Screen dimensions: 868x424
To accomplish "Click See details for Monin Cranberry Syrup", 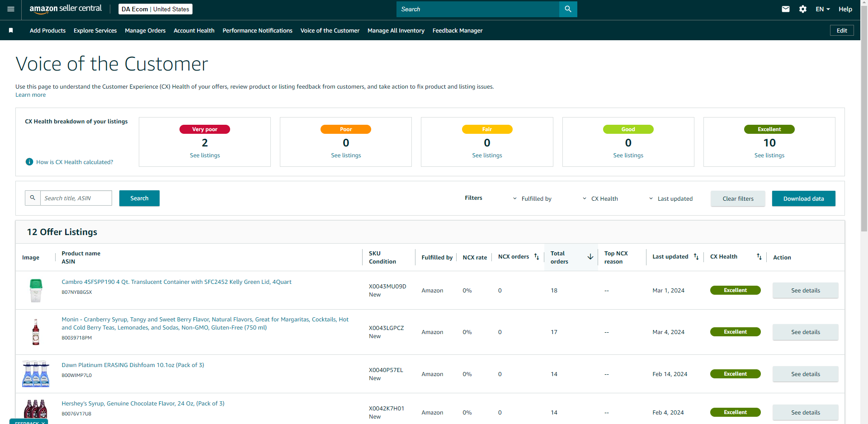I will [x=806, y=332].
